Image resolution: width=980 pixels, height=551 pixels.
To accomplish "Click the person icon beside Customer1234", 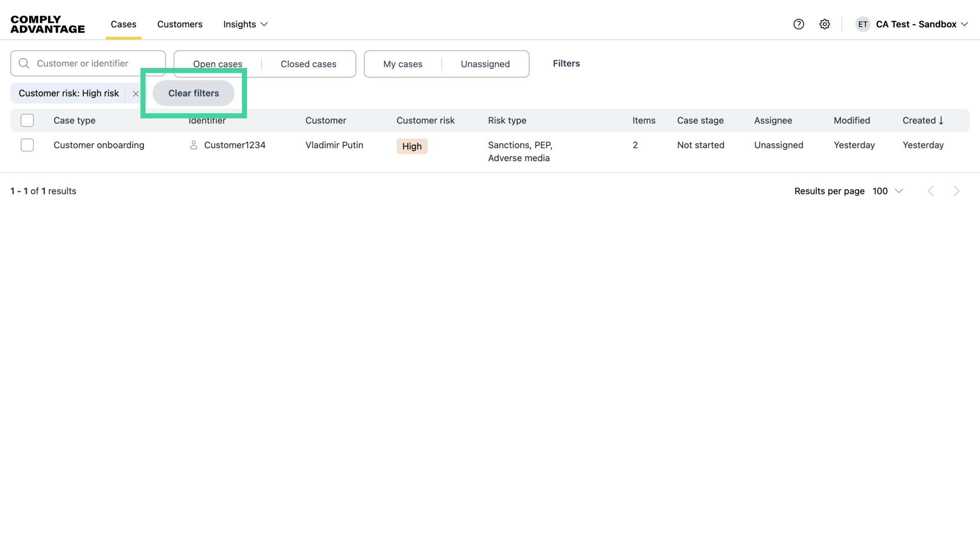I will pos(193,145).
